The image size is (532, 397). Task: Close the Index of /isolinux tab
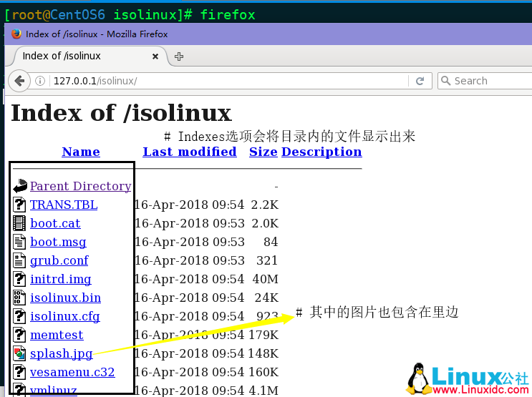click(155, 57)
